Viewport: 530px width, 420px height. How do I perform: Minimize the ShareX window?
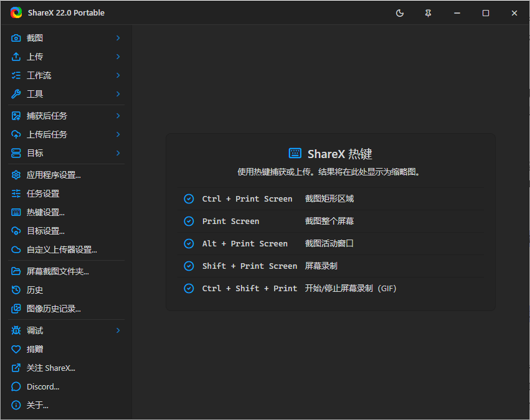click(457, 13)
